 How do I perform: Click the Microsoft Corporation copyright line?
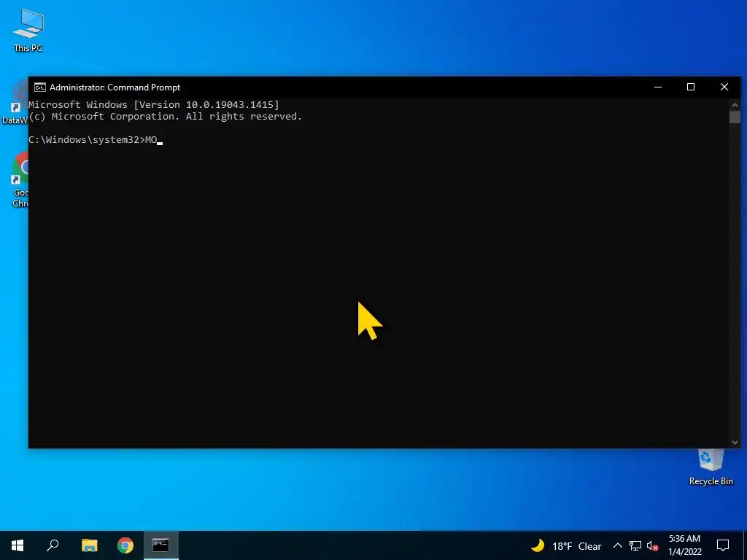[166, 117]
